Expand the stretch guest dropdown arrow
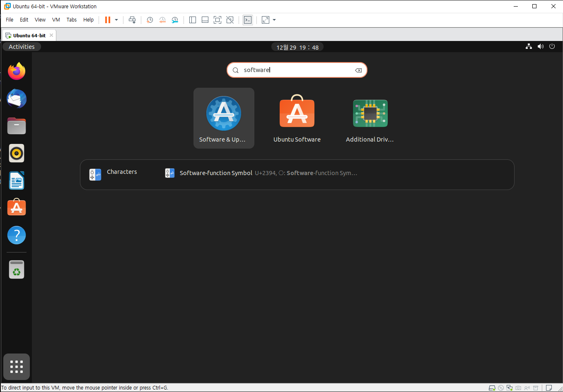 (274, 20)
